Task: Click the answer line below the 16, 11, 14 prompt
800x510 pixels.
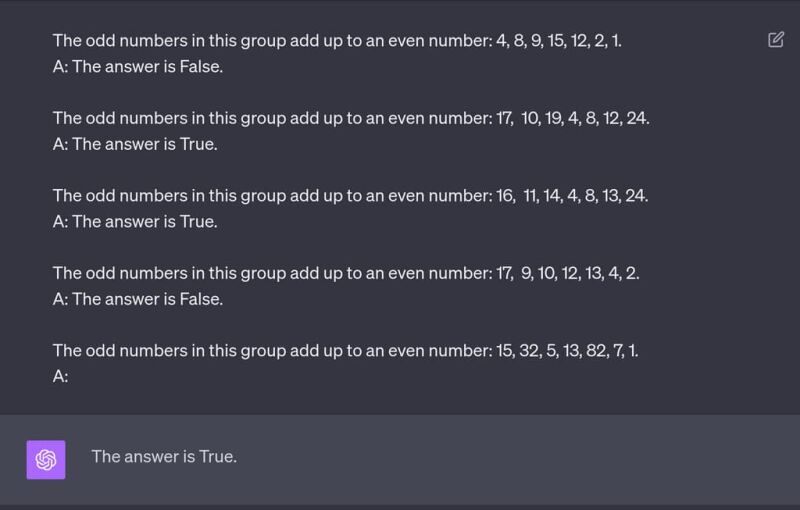Action: click(x=135, y=221)
